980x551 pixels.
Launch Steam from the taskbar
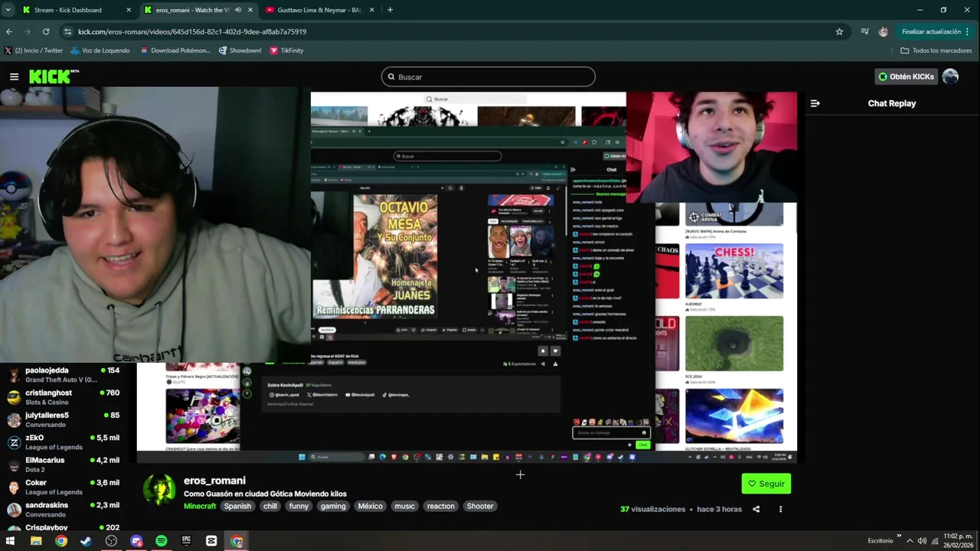pyautogui.click(x=86, y=541)
